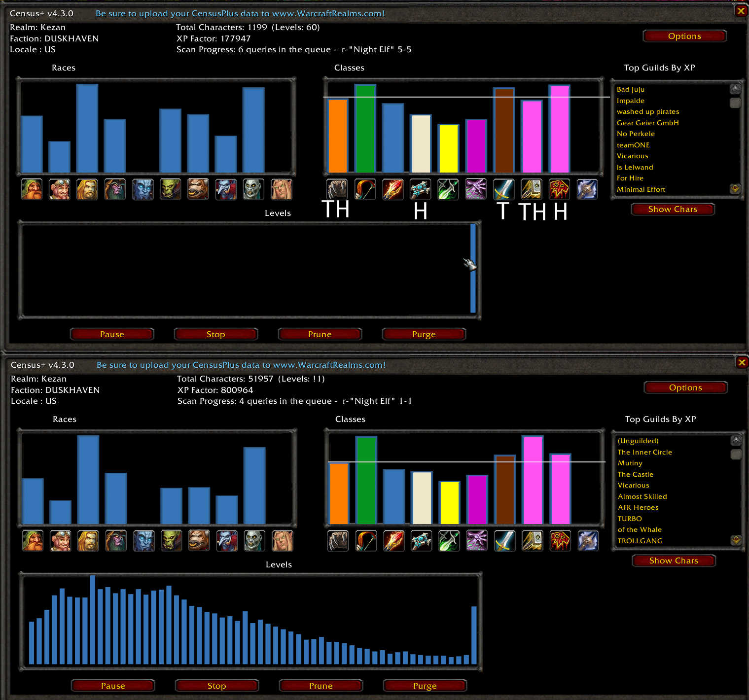749x700 pixels.
Task: Filter by Mage class icon in bottom window
Action: click(393, 541)
